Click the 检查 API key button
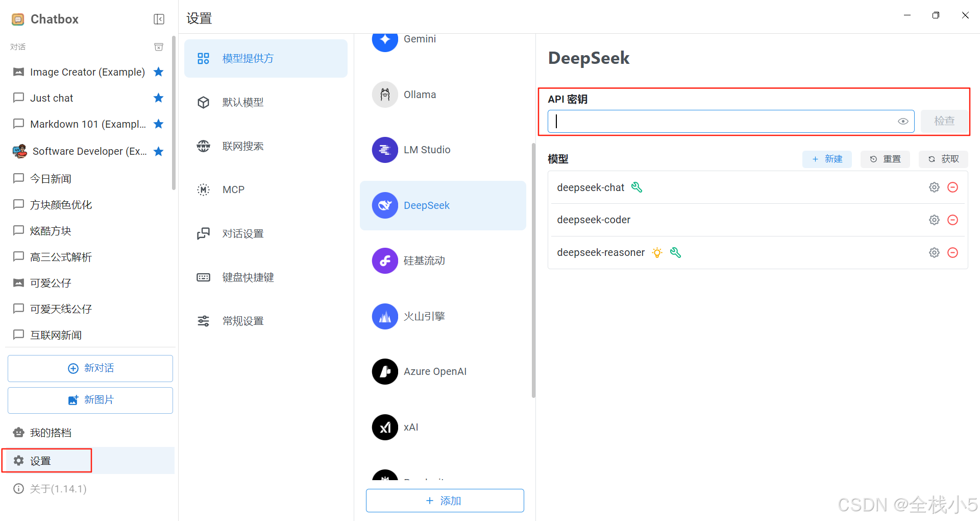980x521 pixels. 944,121
